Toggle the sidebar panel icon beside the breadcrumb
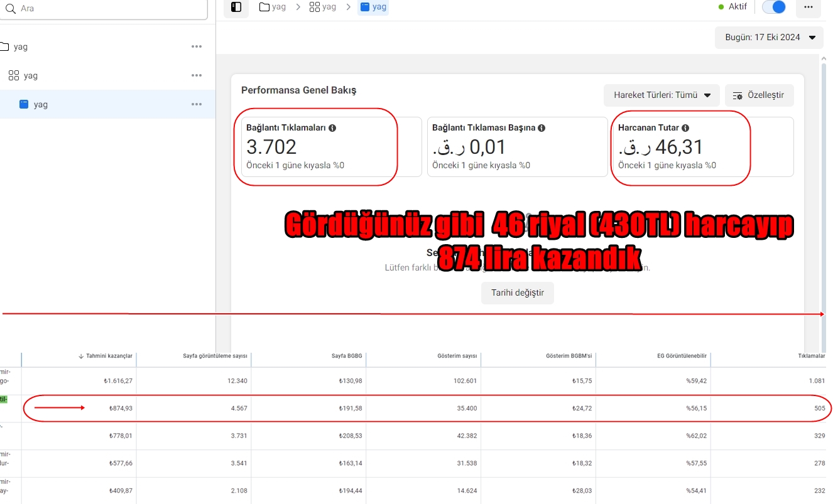The width and height of the screenshot is (833, 504). point(236,7)
